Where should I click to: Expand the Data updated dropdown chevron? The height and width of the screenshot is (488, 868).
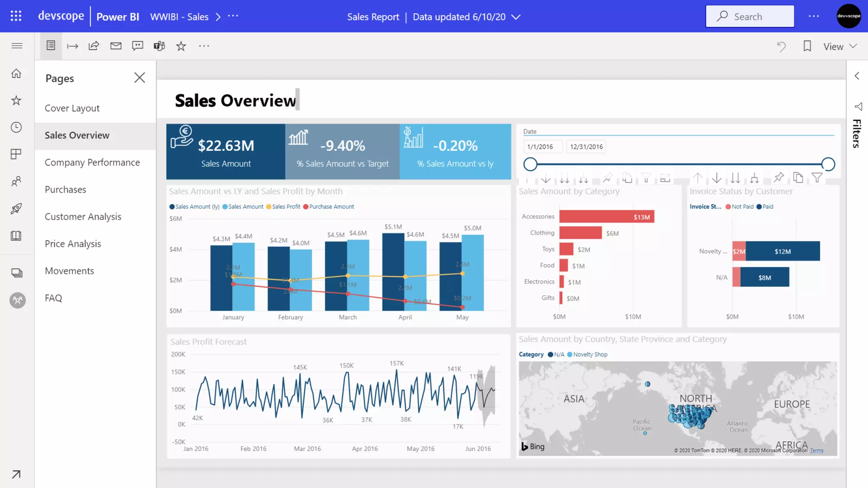[516, 17]
